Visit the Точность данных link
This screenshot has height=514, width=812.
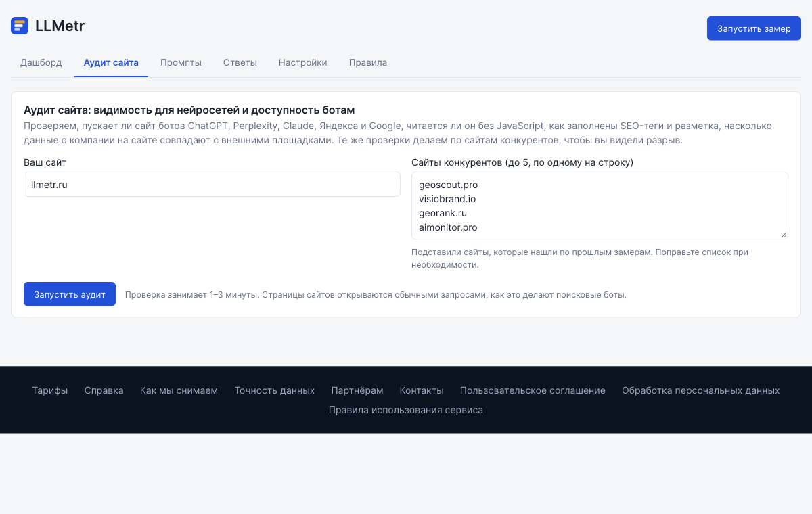(275, 390)
